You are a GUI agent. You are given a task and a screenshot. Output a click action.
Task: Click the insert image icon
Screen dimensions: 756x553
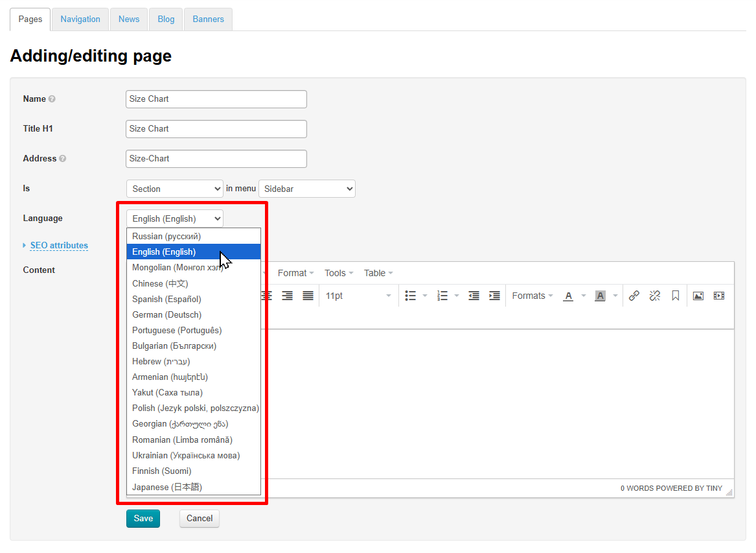click(698, 296)
